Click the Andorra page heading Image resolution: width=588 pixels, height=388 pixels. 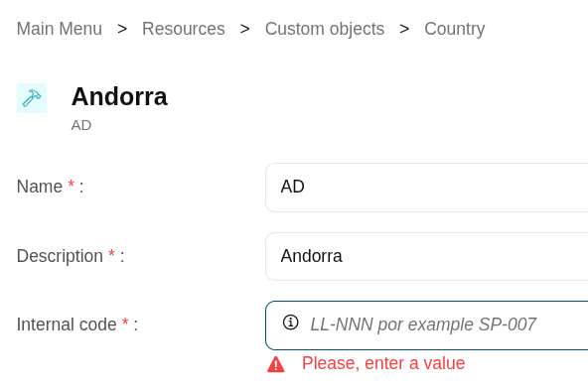[x=119, y=96]
